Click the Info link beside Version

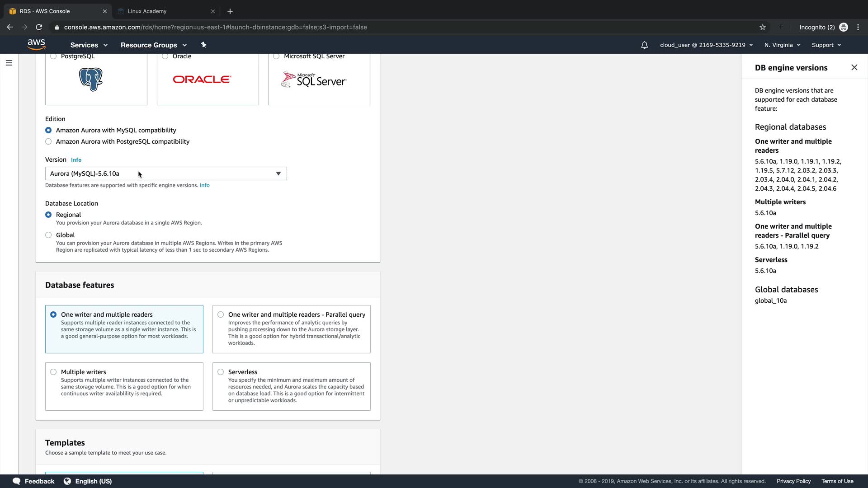coord(76,160)
